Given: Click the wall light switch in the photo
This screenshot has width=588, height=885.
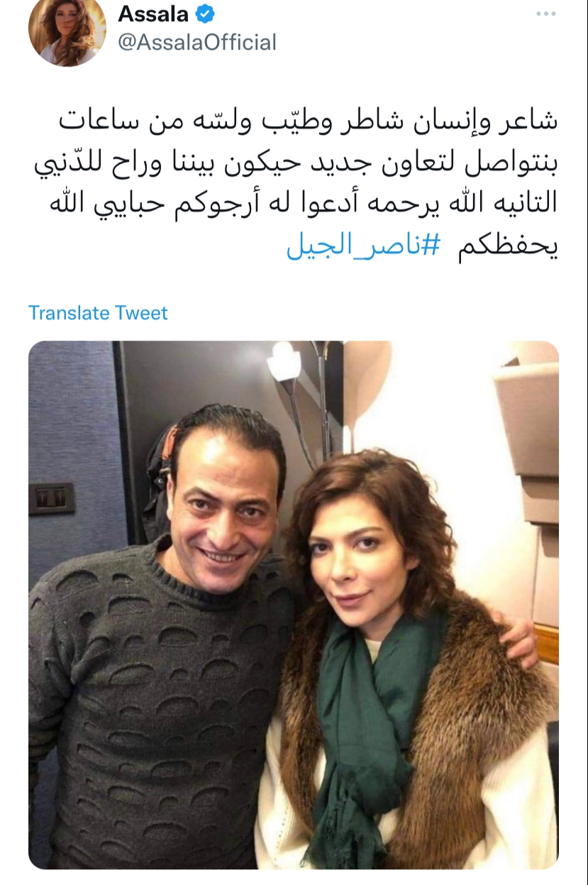Looking at the screenshot, I should coord(52,499).
